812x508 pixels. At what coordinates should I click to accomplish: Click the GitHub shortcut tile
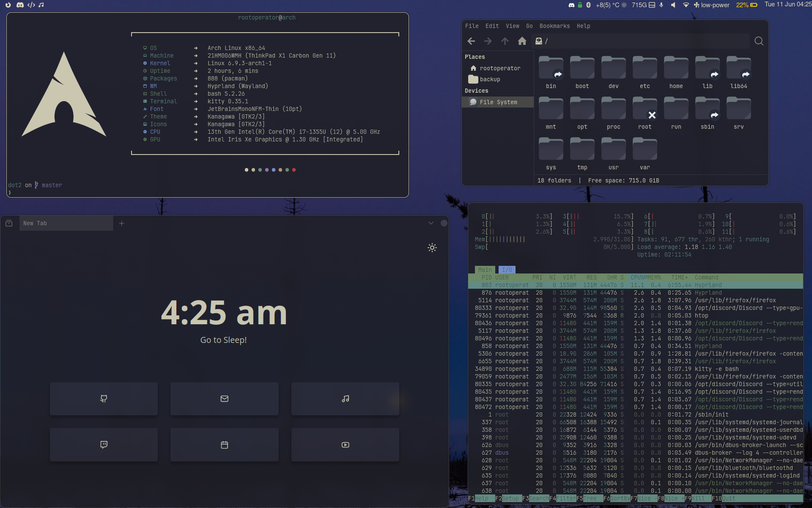click(104, 399)
